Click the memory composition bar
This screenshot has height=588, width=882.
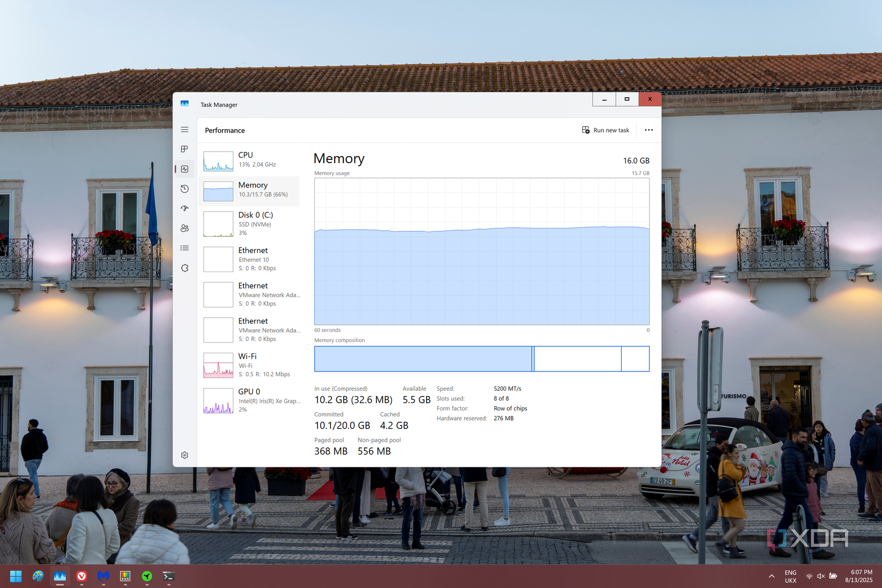tap(481, 359)
